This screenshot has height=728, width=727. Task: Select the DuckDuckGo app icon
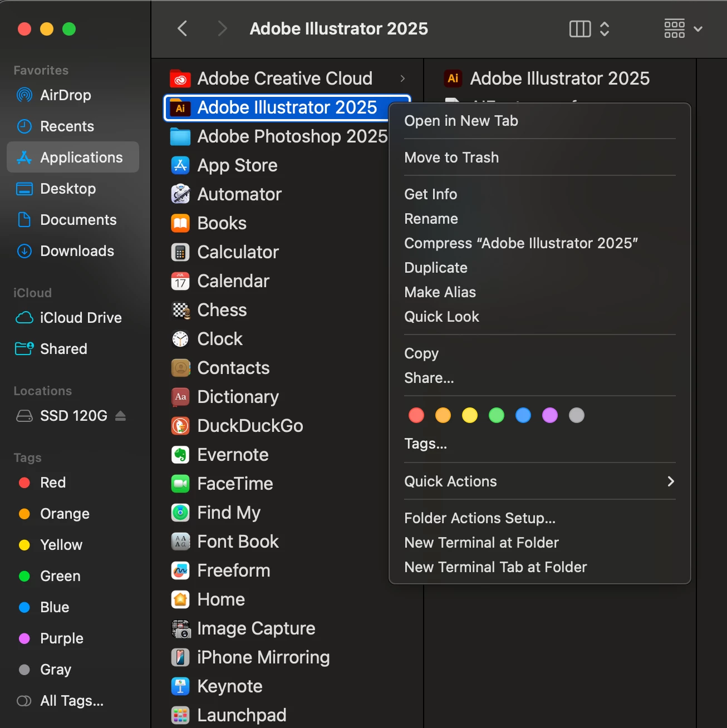click(180, 426)
